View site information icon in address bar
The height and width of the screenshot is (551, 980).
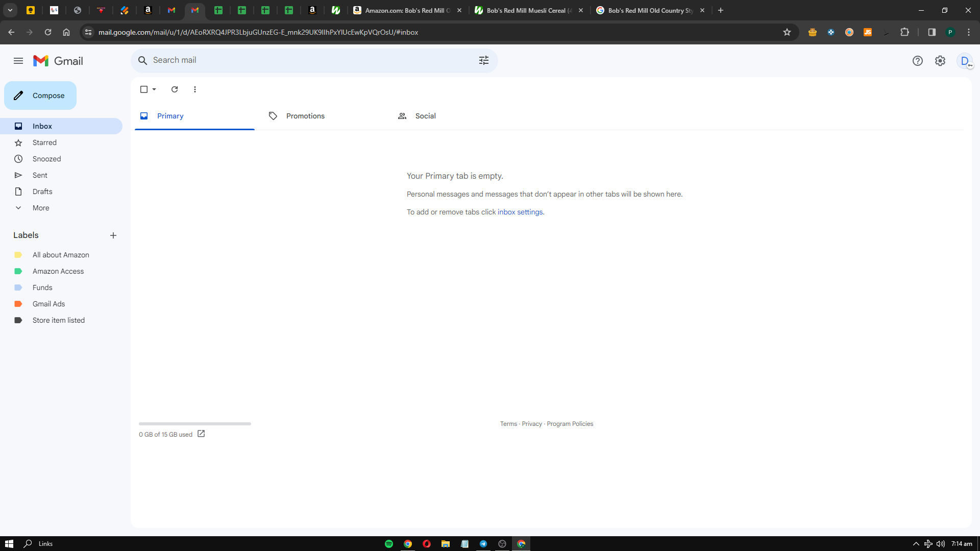88,32
